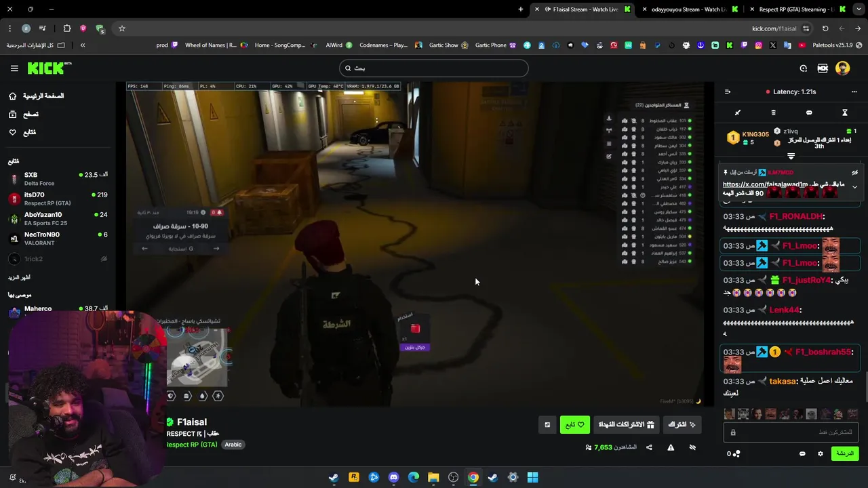
Task: Click the hourglass slow-mode icon
Action: point(845,113)
